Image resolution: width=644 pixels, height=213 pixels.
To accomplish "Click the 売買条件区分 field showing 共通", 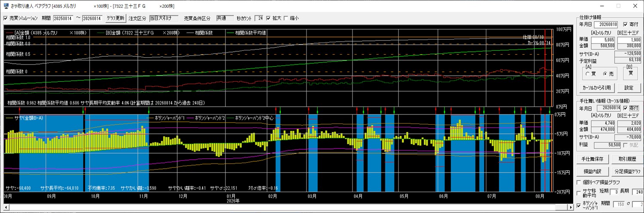I will [x=225, y=19].
